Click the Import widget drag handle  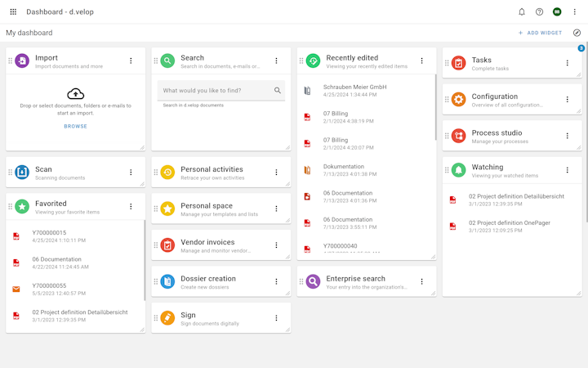[10, 61]
